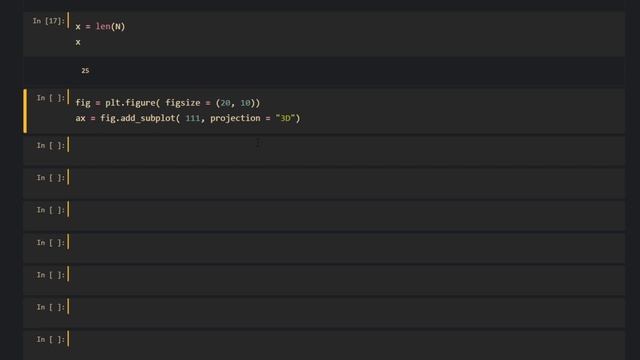640x360 pixels.
Task: Select the output value "25"
Action: coord(85,71)
